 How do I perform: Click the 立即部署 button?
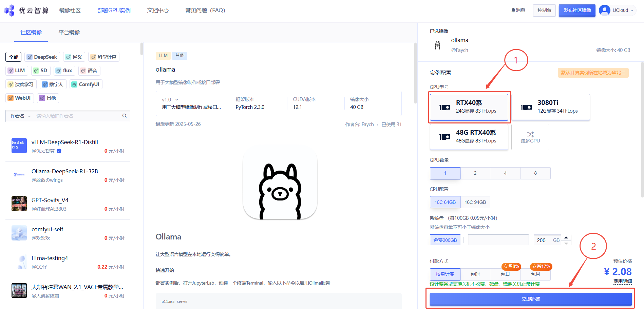(x=531, y=299)
